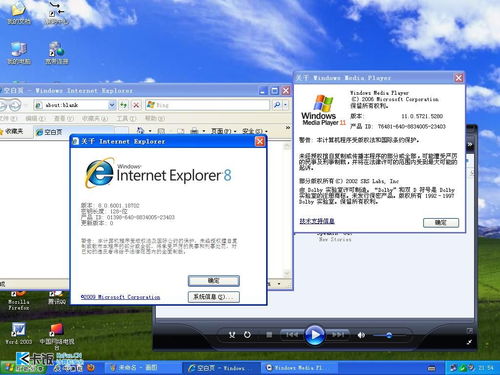Open technical support information link
The image size is (500, 375).
pos(317,221)
